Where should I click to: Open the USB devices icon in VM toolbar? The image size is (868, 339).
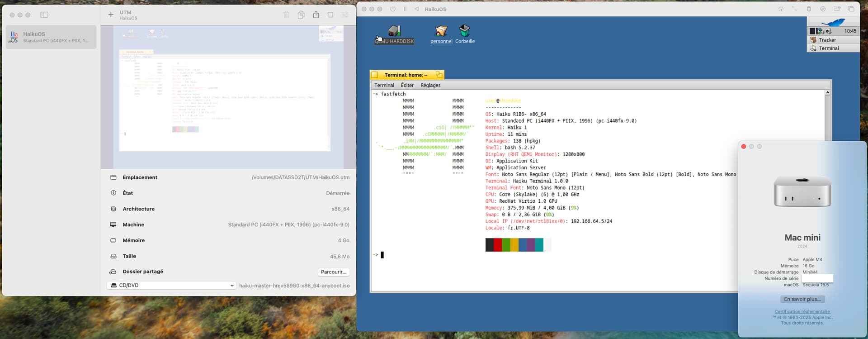click(809, 9)
